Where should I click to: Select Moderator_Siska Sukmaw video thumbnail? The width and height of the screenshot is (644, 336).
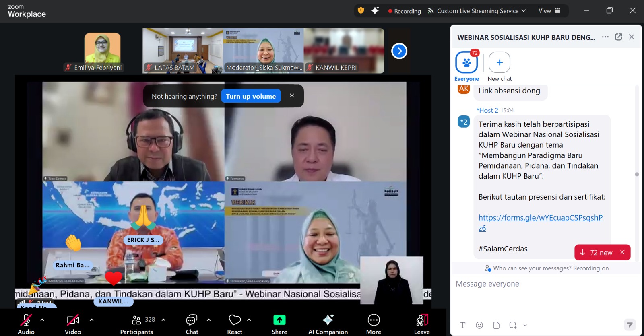tap(264, 51)
